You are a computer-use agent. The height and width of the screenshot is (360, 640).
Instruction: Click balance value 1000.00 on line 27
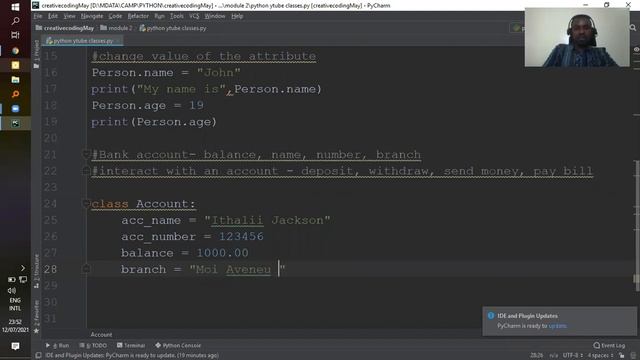pos(222,253)
